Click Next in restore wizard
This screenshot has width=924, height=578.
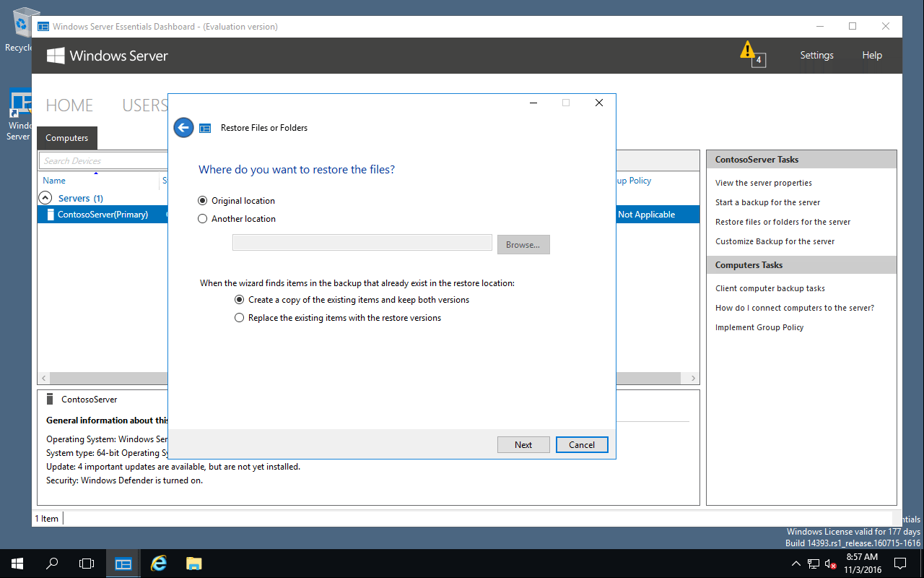523,445
